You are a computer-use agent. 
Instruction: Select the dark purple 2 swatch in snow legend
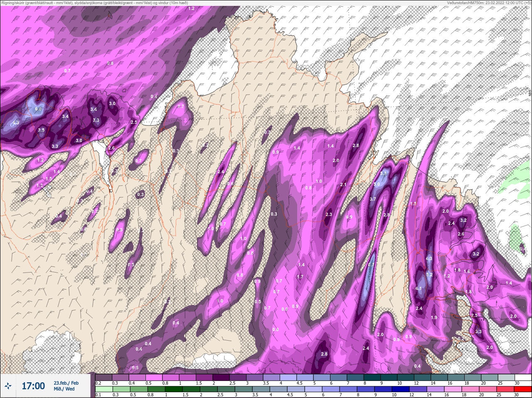[x=222, y=377]
